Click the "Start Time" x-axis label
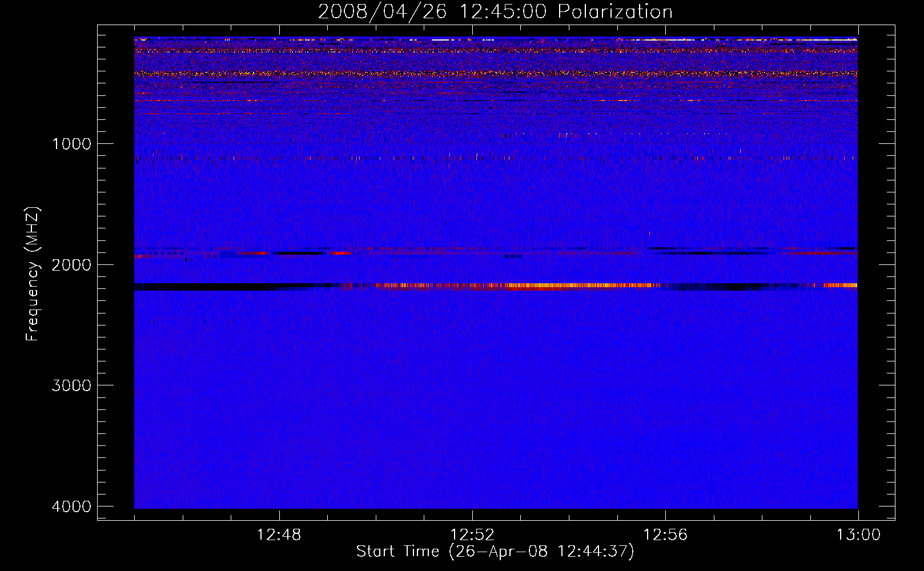924x571 pixels. pyautogui.click(x=495, y=552)
